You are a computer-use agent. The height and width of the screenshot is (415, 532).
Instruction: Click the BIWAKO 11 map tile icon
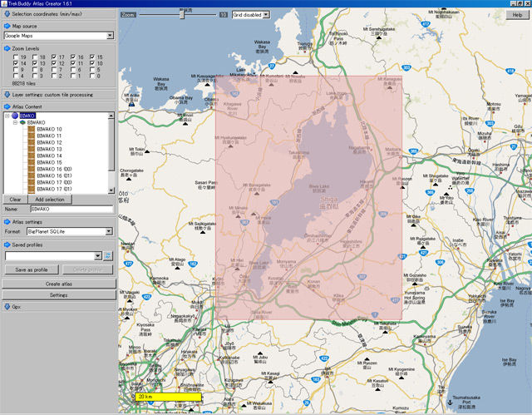[32, 136]
